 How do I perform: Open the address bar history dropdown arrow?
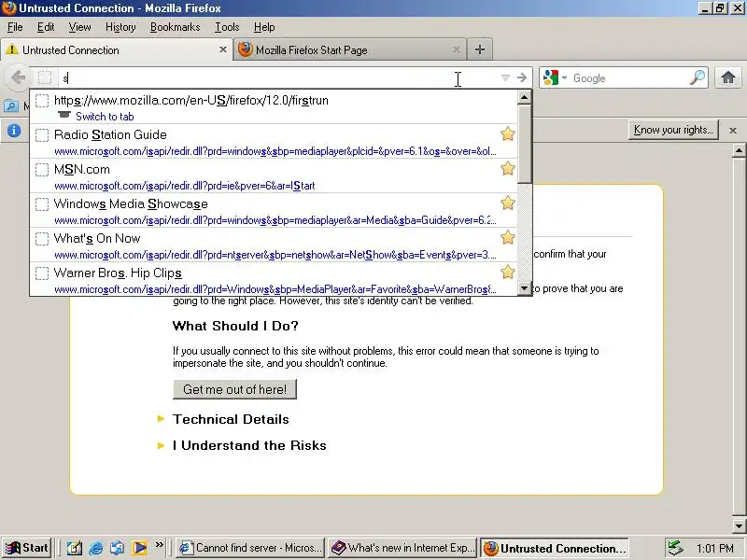tap(505, 77)
